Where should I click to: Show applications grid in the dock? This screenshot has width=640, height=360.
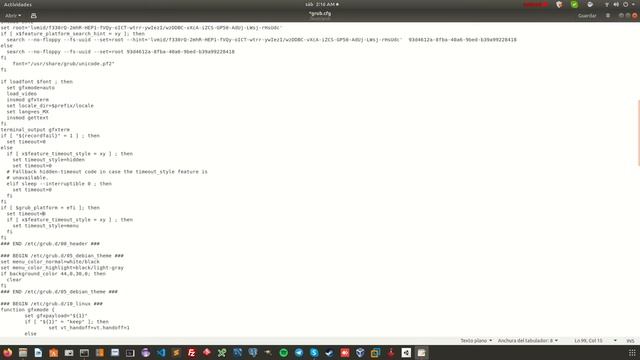click(x=632, y=353)
